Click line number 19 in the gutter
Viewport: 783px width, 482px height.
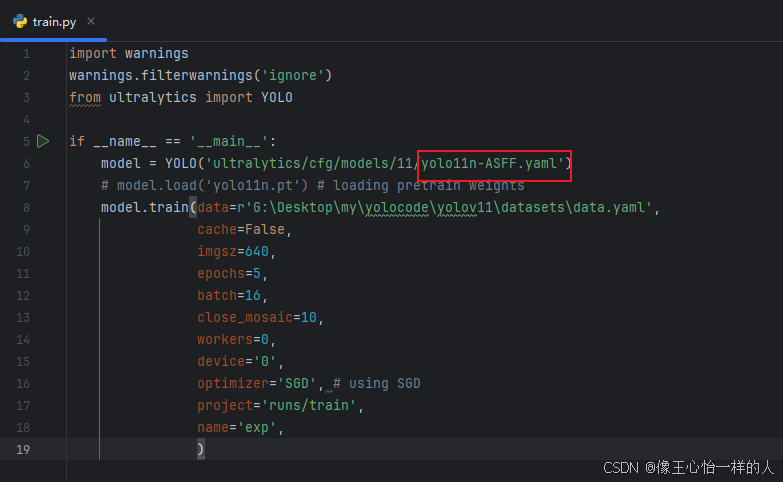click(22, 450)
